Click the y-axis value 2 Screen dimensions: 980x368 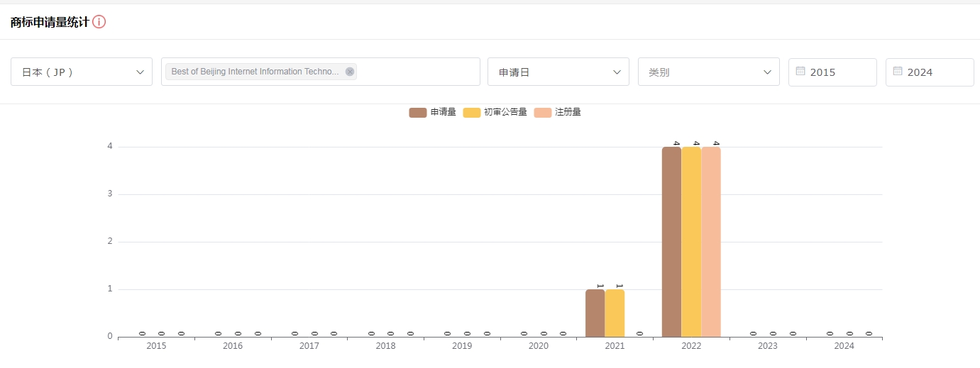tap(110, 242)
